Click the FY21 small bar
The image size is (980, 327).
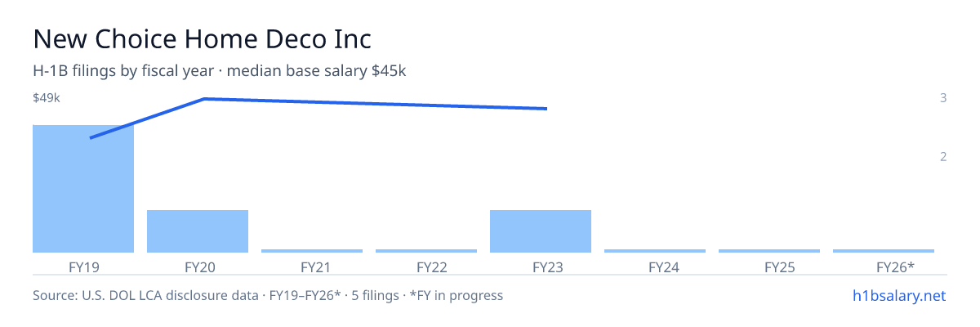pyautogui.click(x=312, y=251)
